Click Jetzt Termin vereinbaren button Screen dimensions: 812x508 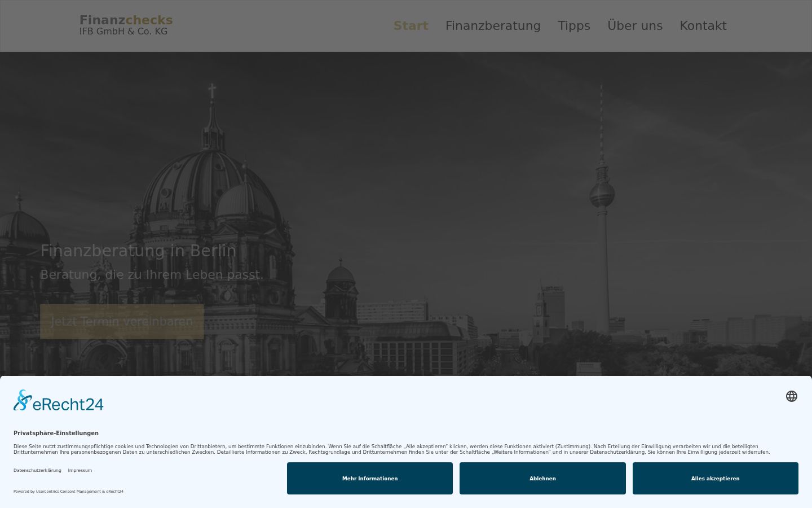(122, 322)
